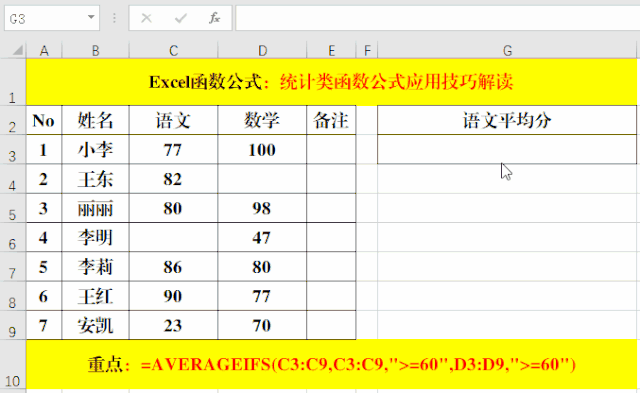Click the '语文' header cell

coord(173,120)
